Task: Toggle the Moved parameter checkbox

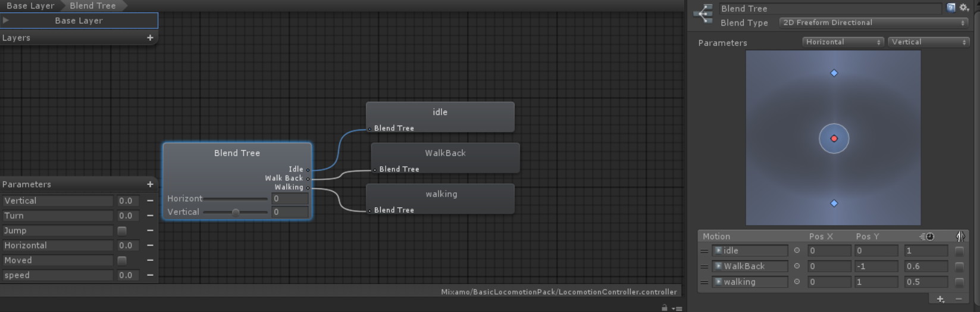Action: pyautogui.click(x=122, y=260)
